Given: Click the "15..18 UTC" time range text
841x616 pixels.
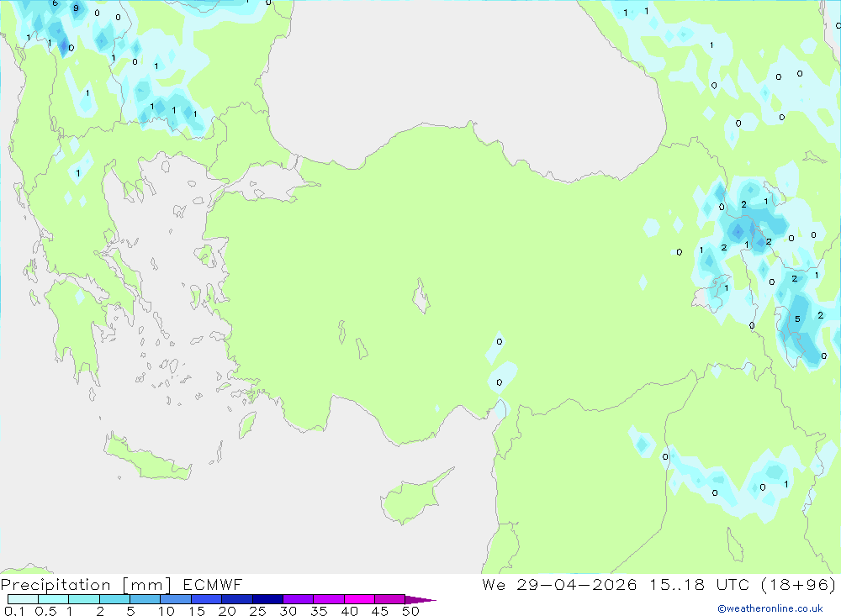Looking at the screenshot, I should (699, 584).
